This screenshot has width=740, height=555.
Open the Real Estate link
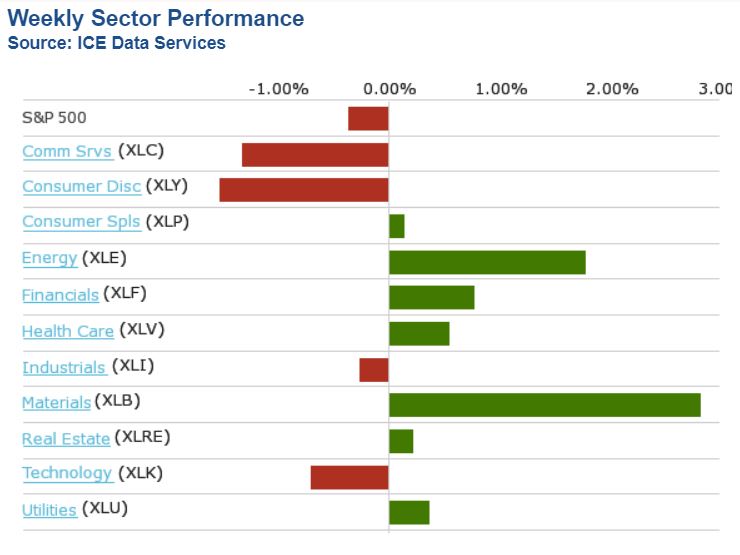tap(66, 438)
